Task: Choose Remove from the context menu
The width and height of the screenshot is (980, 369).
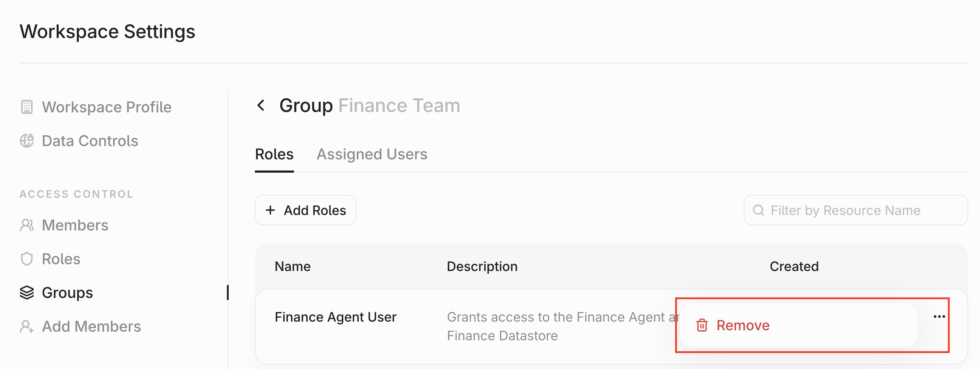Action: [x=743, y=325]
